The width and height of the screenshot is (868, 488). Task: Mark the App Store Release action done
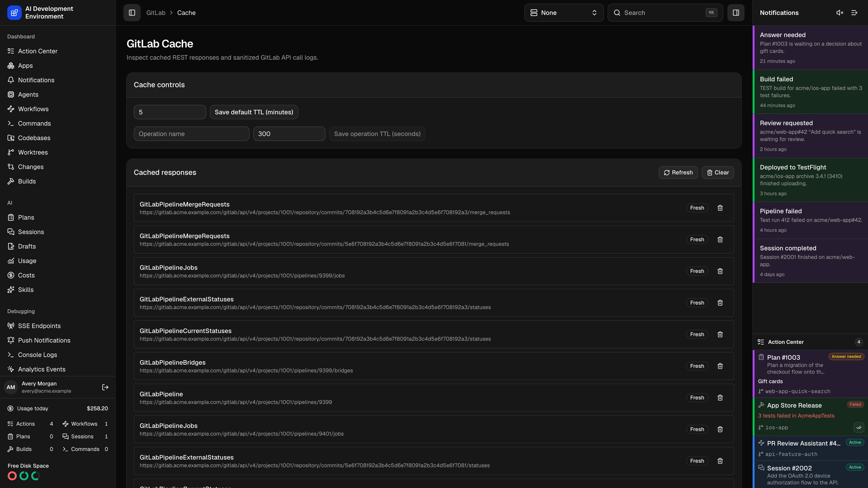pos(859,428)
